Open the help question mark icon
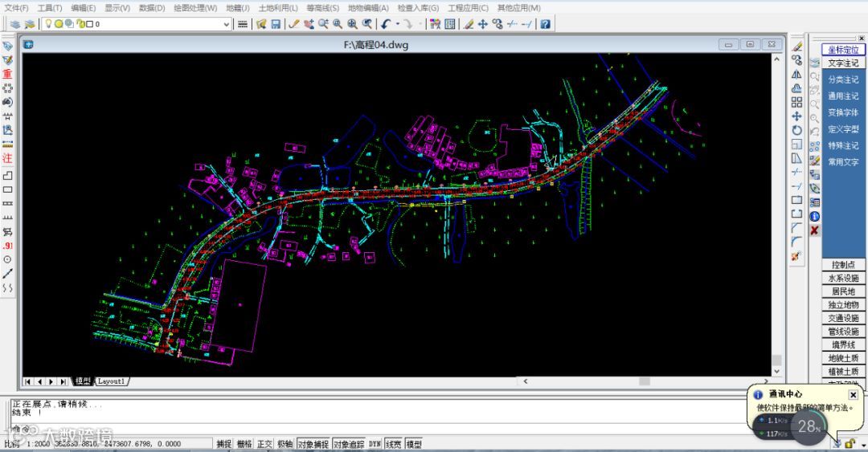Image resolution: width=868 pixels, height=452 pixels. pyautogui.click(x=545, y=24)
